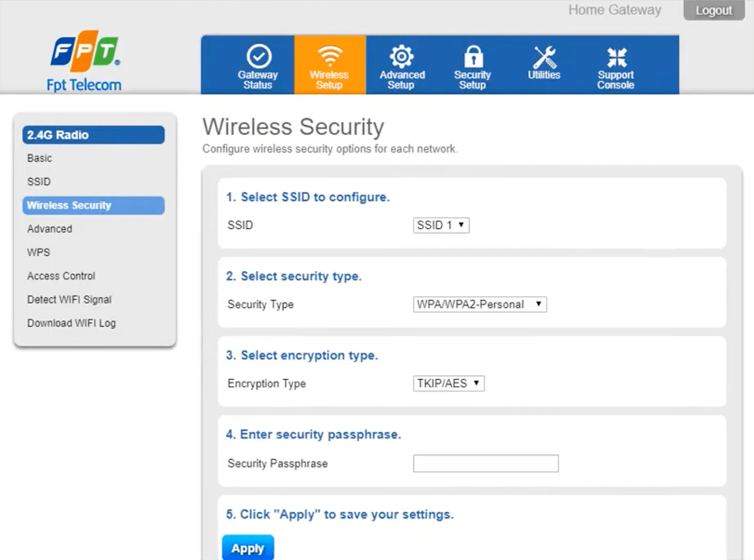Click the FPT Telecom logo

coord(84,61)
